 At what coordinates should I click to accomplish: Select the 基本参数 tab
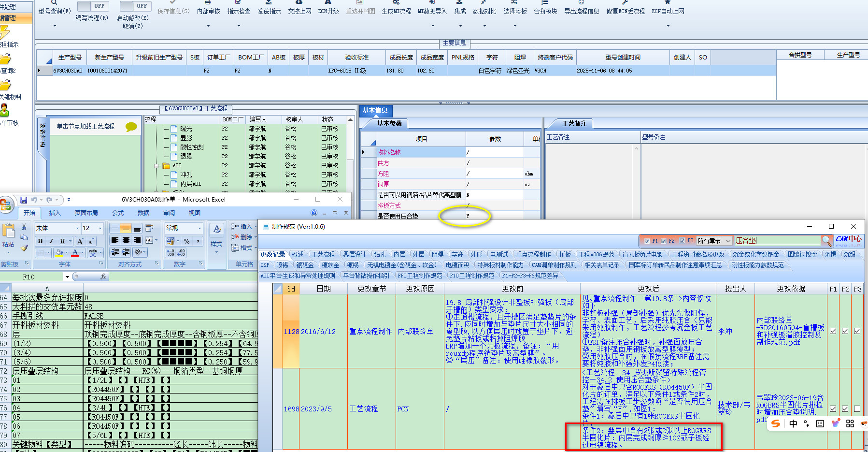tap(389, 123)
